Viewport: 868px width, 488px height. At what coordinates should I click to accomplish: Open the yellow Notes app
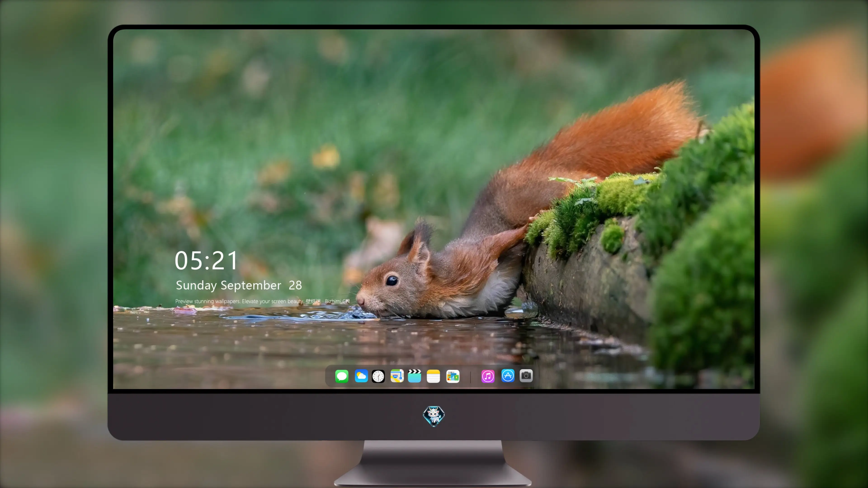(x=433, y=376)
